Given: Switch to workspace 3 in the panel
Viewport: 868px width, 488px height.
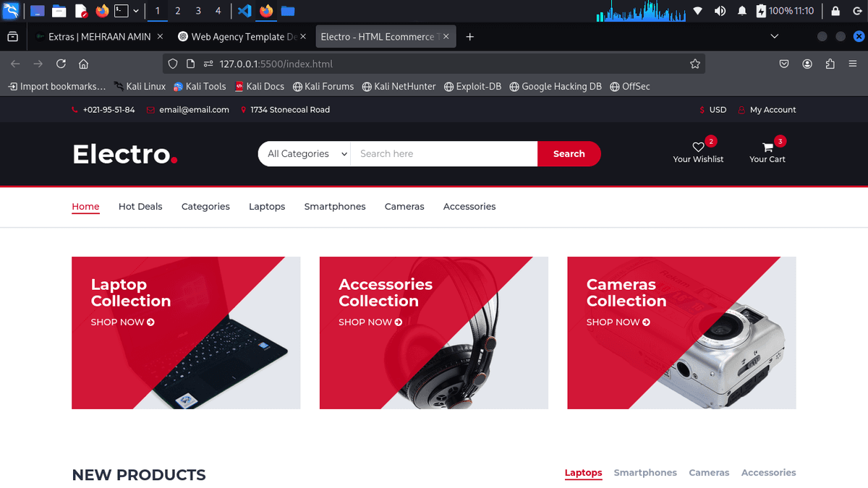Looking at the screenshot, I should [198, 11].
